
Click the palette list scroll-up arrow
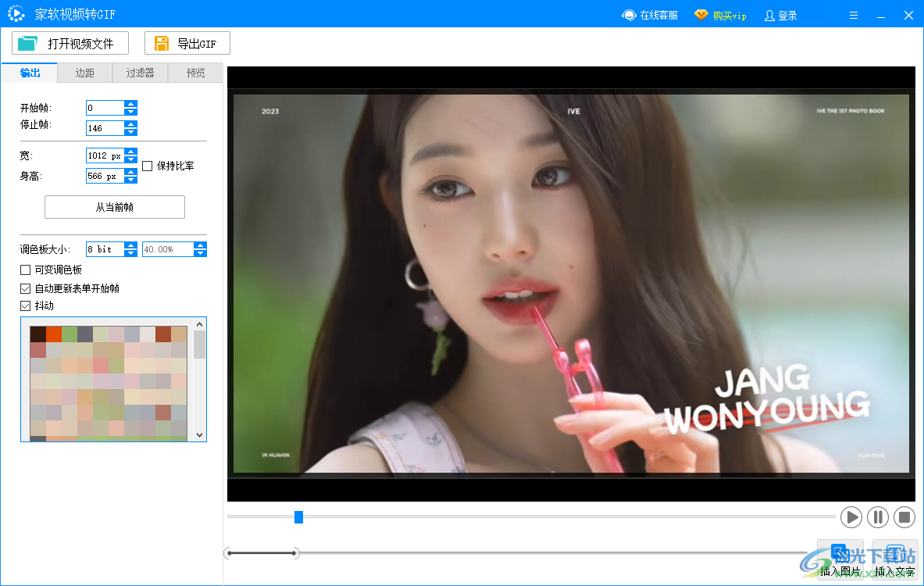200,324
